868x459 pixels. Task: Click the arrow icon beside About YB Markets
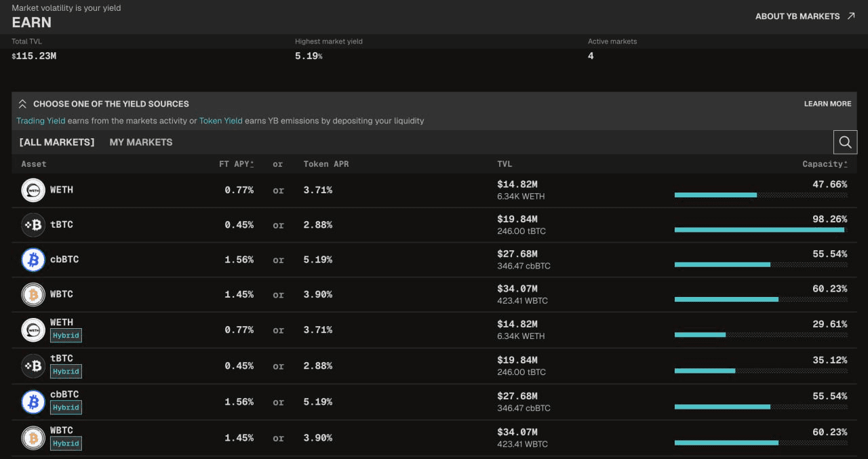tap(851, 16)
